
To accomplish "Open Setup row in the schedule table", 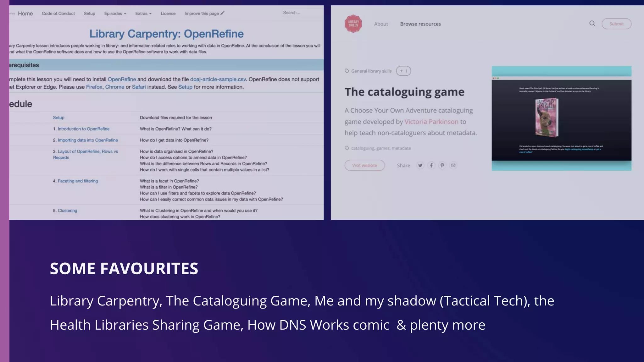I will click(x=58, y=118).
